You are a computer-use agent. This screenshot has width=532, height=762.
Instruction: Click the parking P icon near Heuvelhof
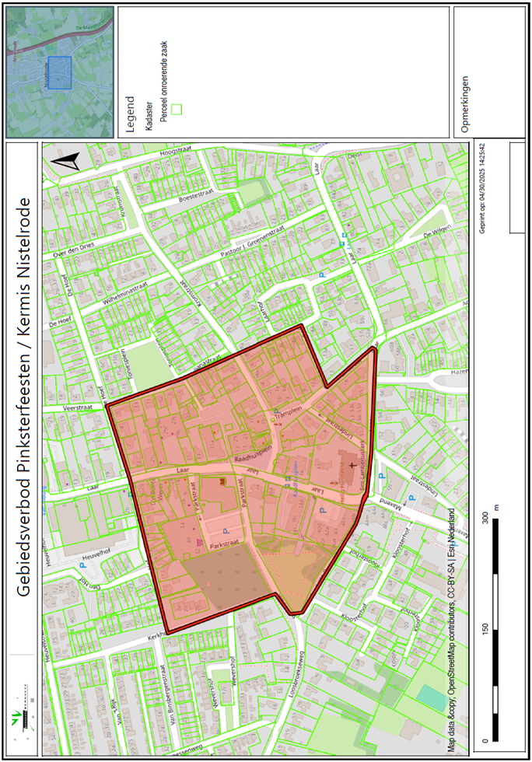coord(82,565)
